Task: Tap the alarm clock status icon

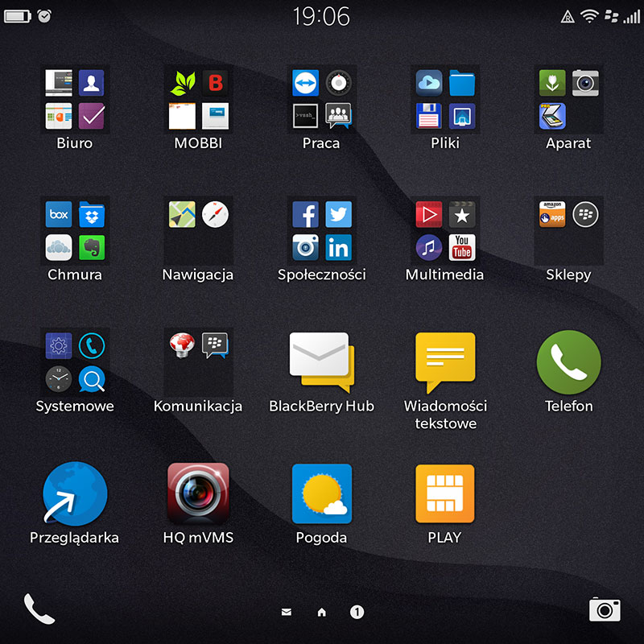Action: click(44, 16)
